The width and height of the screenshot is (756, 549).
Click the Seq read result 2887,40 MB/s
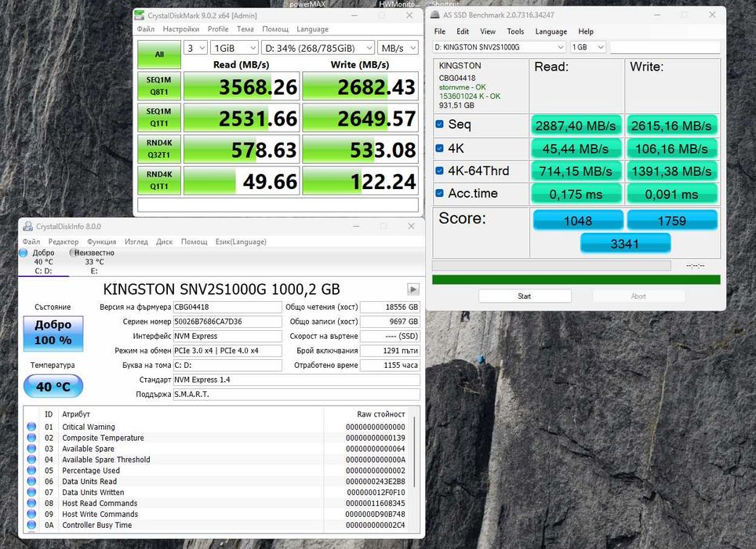[576, 125]
